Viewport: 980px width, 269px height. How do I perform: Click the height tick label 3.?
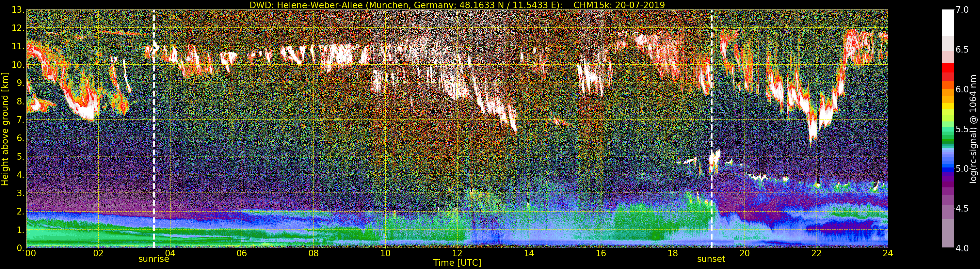pyautogui.click(x=20, y=193)
